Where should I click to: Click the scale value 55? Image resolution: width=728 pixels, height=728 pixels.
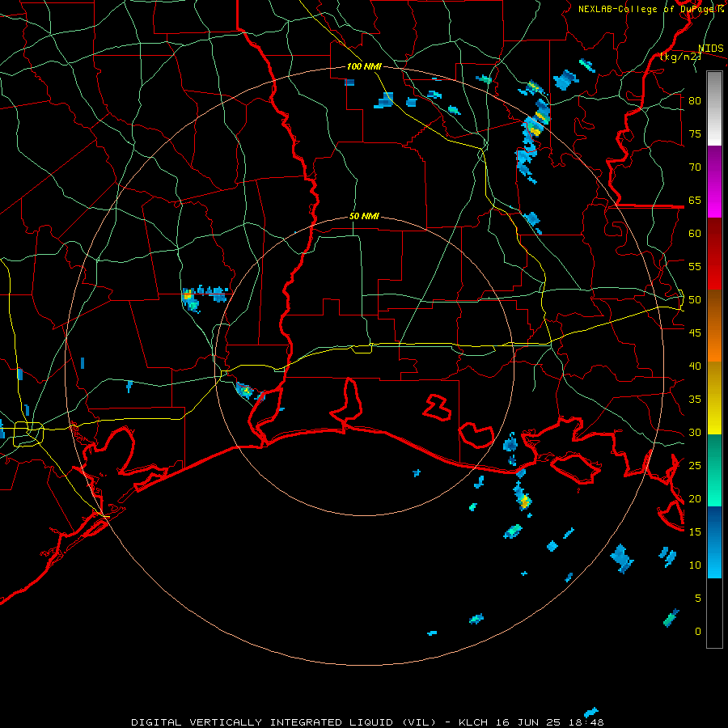pos(695,266)
